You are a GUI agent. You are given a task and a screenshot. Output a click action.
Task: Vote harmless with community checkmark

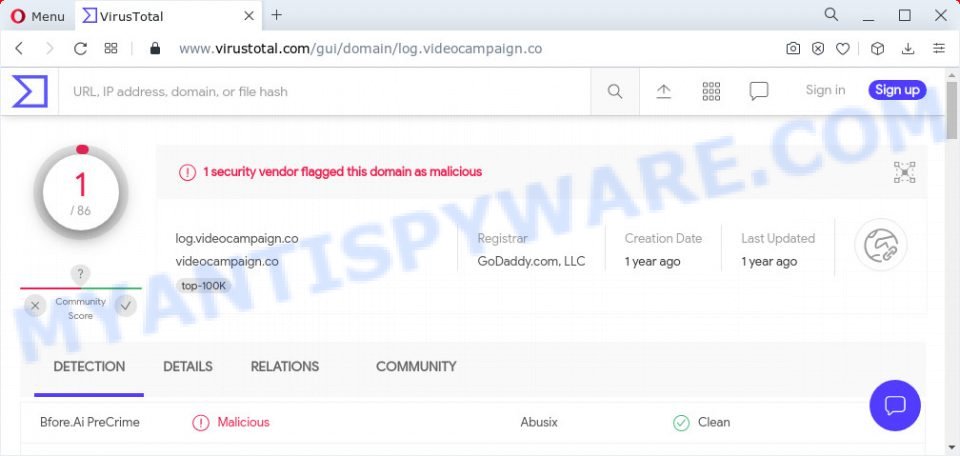(x=126, y=305)
